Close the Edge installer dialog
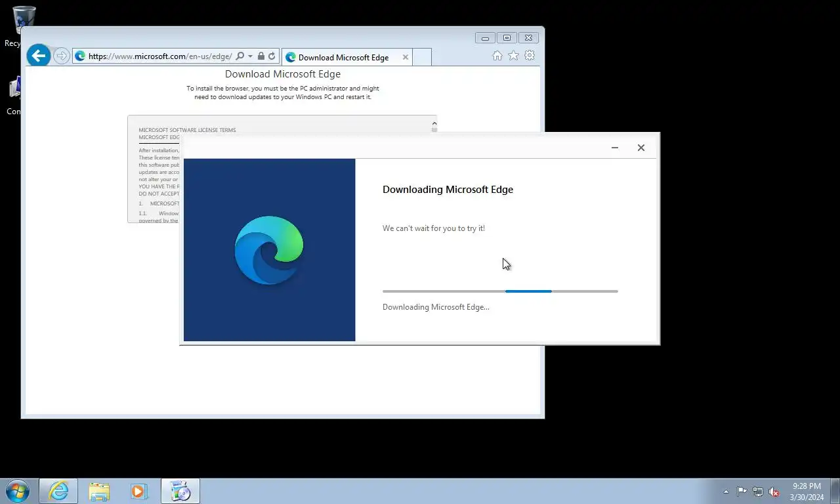 pos(641,148)
